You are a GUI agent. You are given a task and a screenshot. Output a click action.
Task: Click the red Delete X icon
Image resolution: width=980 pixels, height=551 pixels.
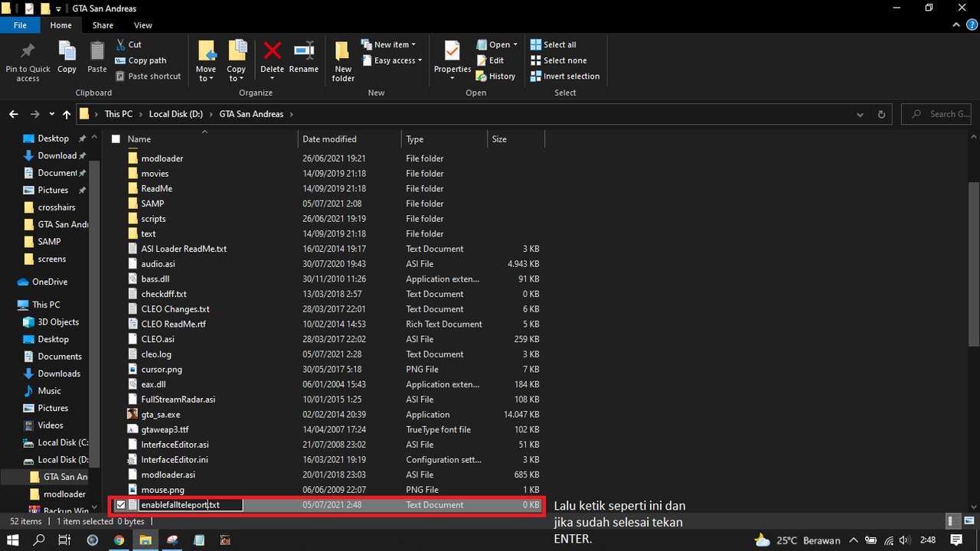(x=273, y=51)
